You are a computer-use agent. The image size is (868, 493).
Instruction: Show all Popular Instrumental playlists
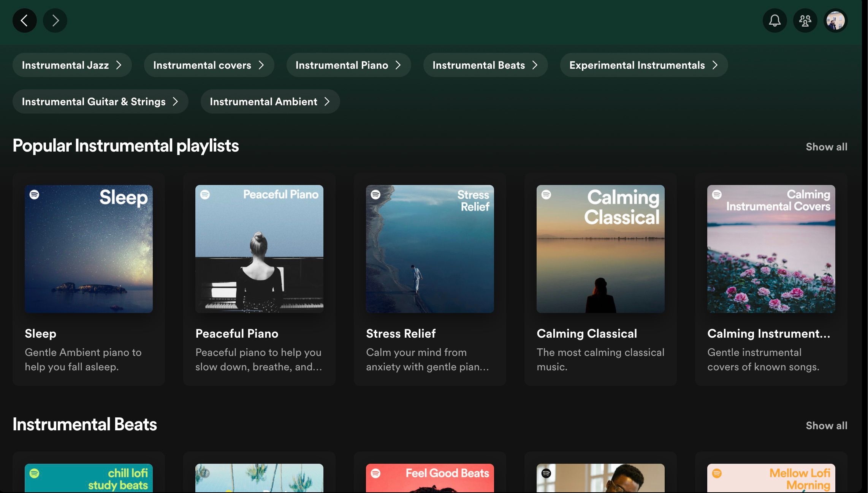coord(827,147)
